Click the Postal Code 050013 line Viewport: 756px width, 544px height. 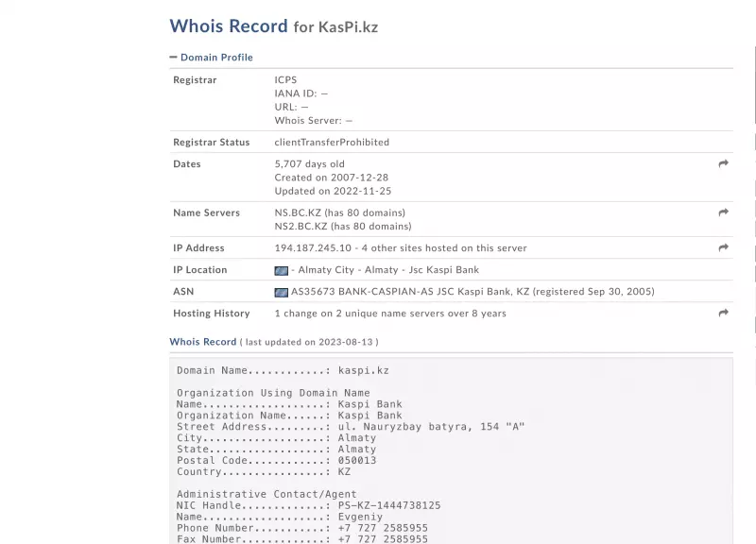tap(276, 460)
